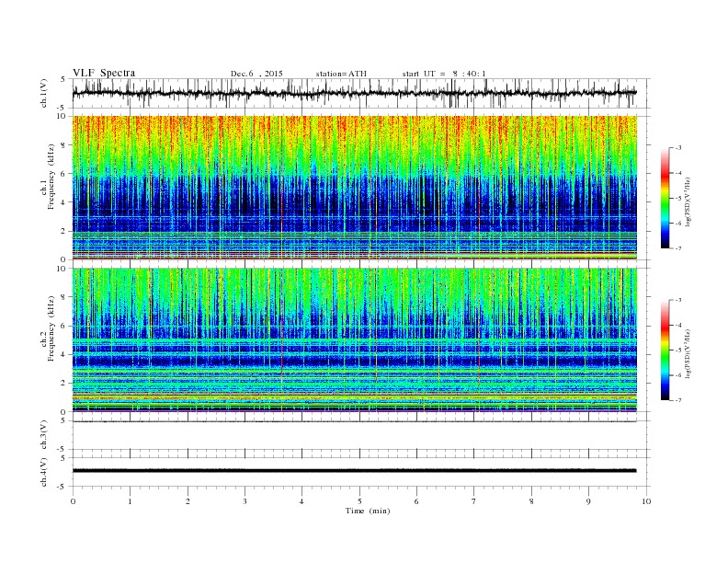Click the "-4" tick on the ch.2 colorbar
The width and height of the screenshot is (728, 563).
(x=678, y=325)
